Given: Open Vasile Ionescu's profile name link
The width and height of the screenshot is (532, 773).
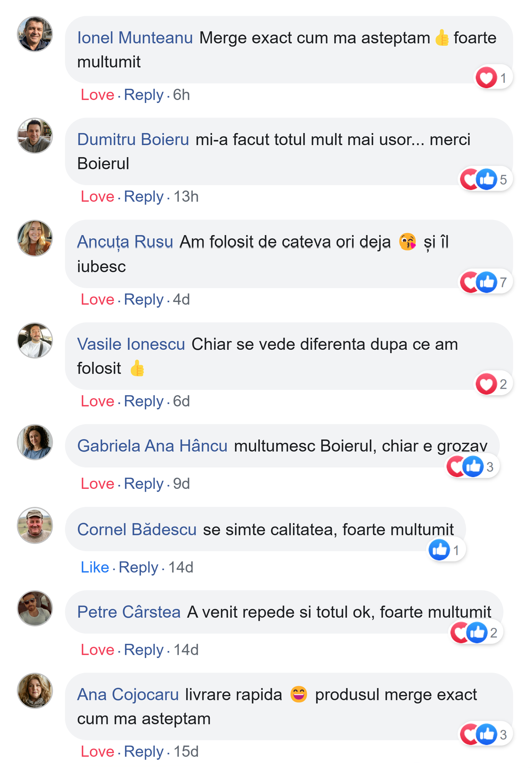Looking at the screenshot, I should pyautogui.click(x=131, y=344).
